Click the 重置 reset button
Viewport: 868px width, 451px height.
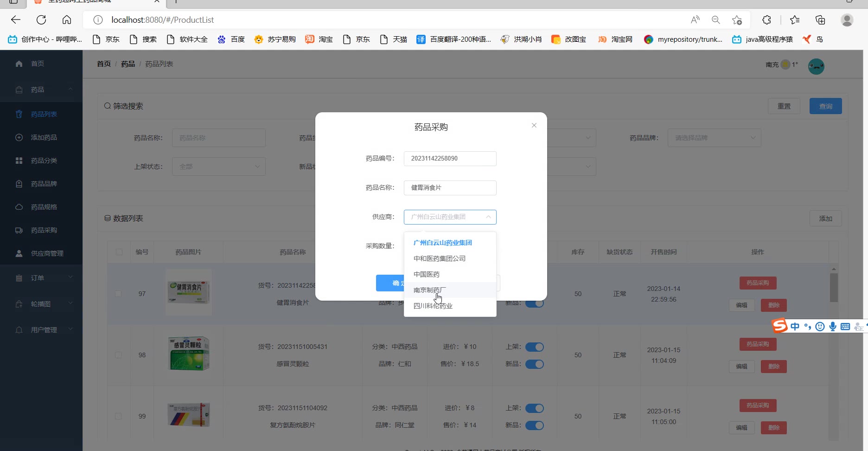click(x=784, y=106)
